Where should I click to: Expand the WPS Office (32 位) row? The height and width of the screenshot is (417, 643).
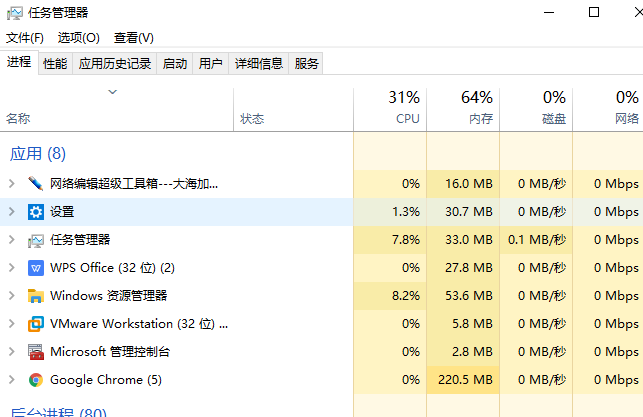tap(11, 268)
